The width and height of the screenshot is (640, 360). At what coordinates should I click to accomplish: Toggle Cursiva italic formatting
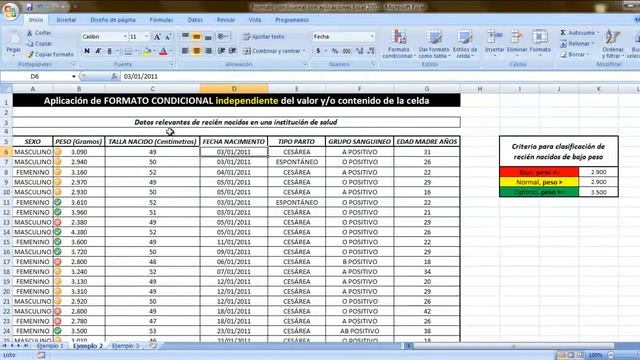click(98, 51)
